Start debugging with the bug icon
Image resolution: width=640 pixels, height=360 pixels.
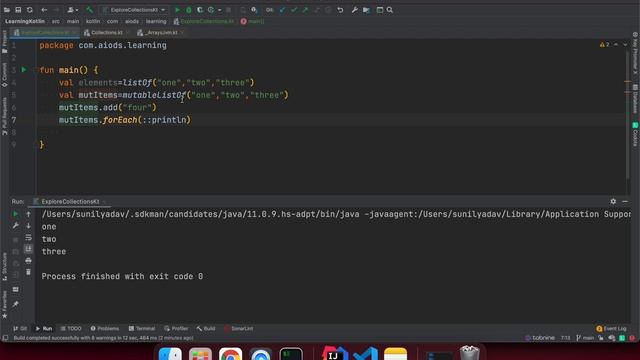click(x=189, y=10)
